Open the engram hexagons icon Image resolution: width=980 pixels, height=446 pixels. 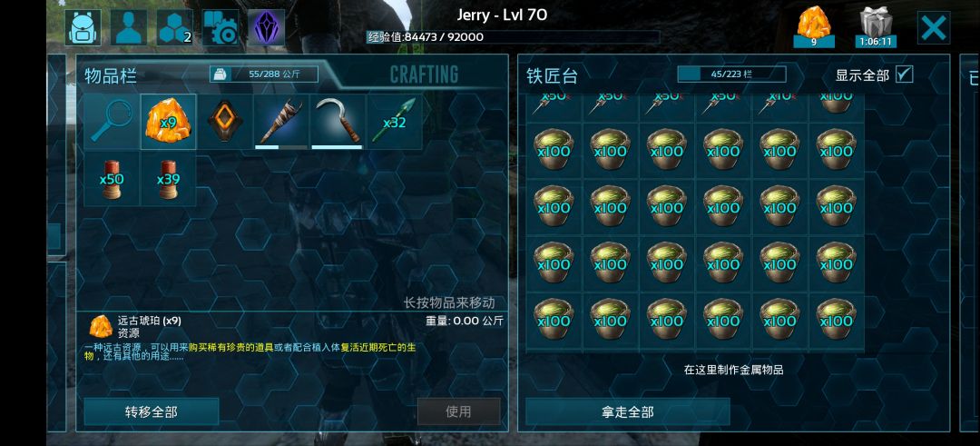[175, 27]
